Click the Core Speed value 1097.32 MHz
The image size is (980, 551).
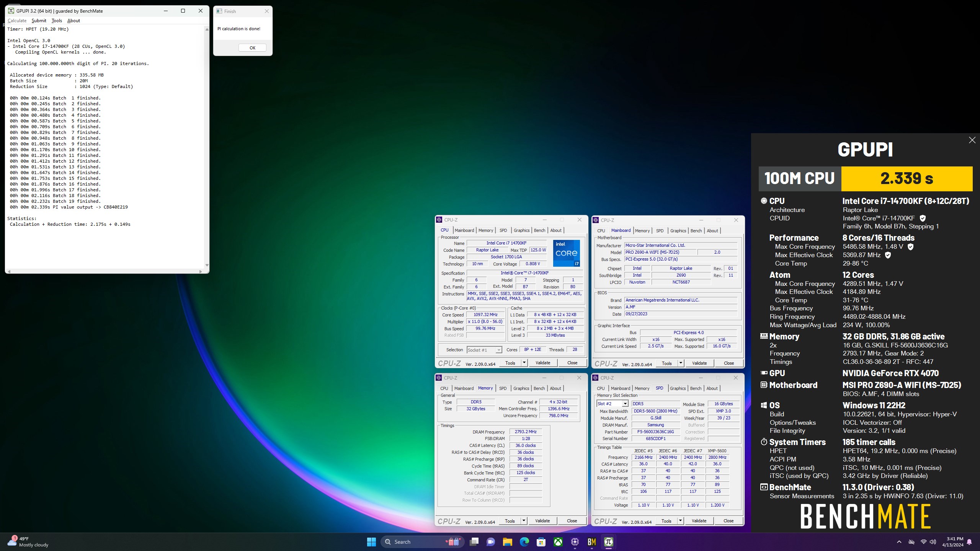[x=485, y=315]
